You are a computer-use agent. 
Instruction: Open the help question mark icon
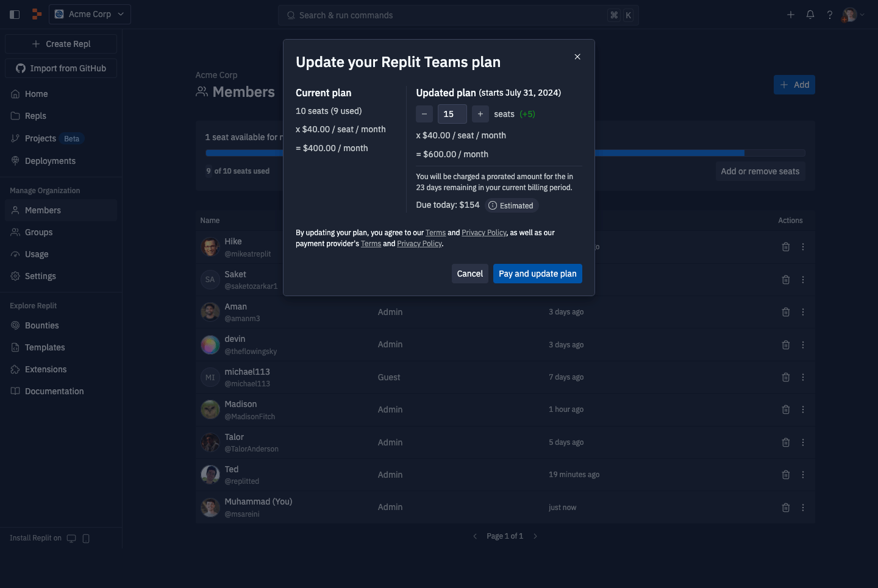click(830, 15)
